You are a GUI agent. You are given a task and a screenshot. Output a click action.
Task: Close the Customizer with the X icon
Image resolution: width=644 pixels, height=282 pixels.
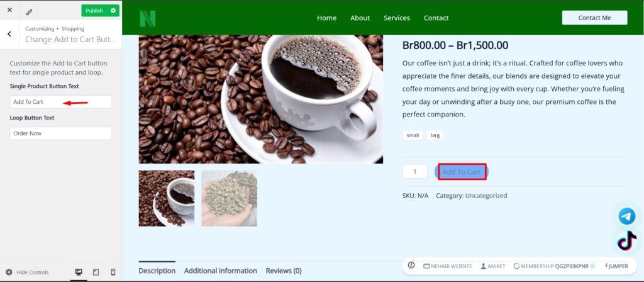9,10
